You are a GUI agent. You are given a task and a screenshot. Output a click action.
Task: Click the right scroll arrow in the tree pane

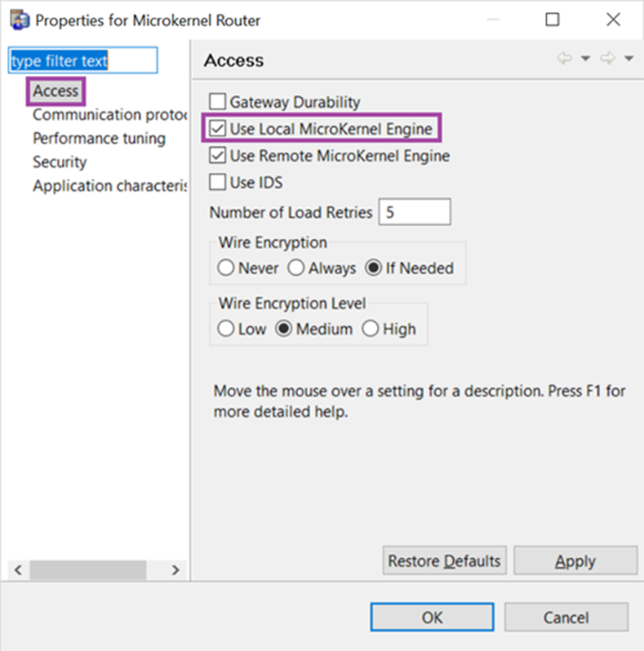(175, 569)
